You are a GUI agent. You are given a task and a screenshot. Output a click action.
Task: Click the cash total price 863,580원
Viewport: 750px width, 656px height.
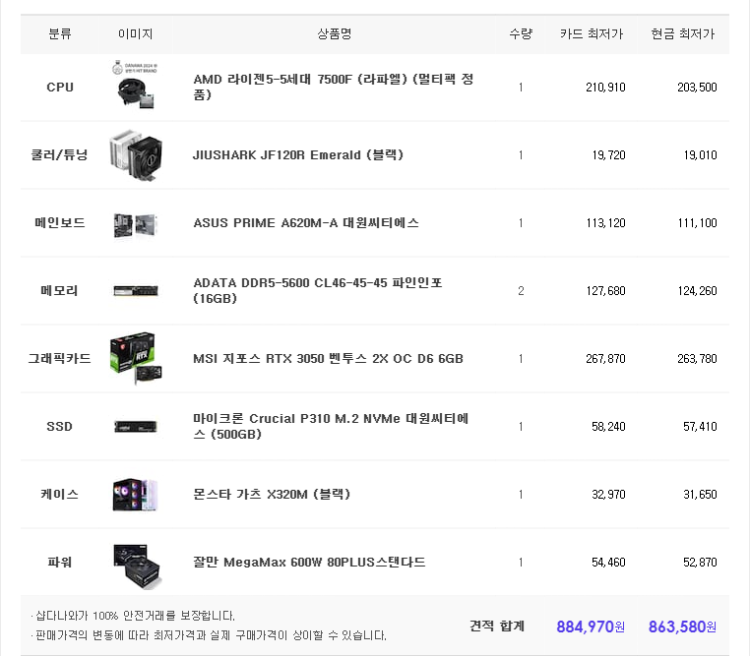(x=682, y=627)
